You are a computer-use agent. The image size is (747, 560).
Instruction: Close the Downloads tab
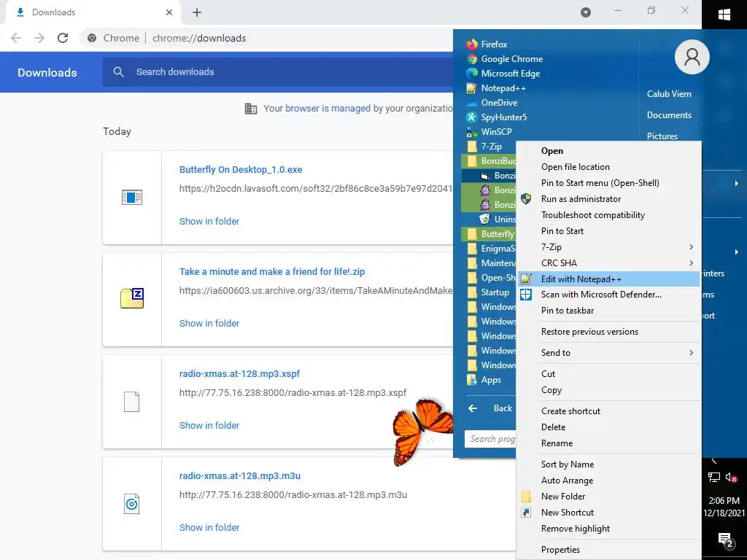coord(169,12)
